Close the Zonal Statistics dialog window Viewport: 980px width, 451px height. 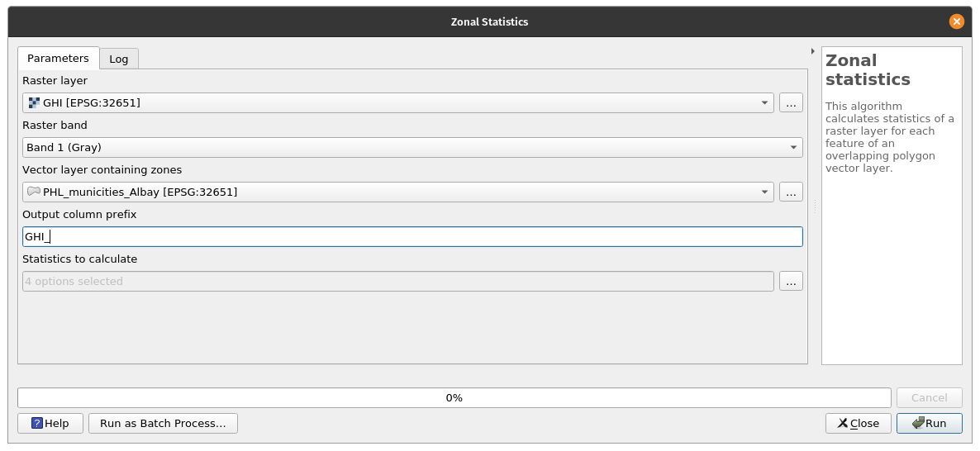[x=957, y=22]
